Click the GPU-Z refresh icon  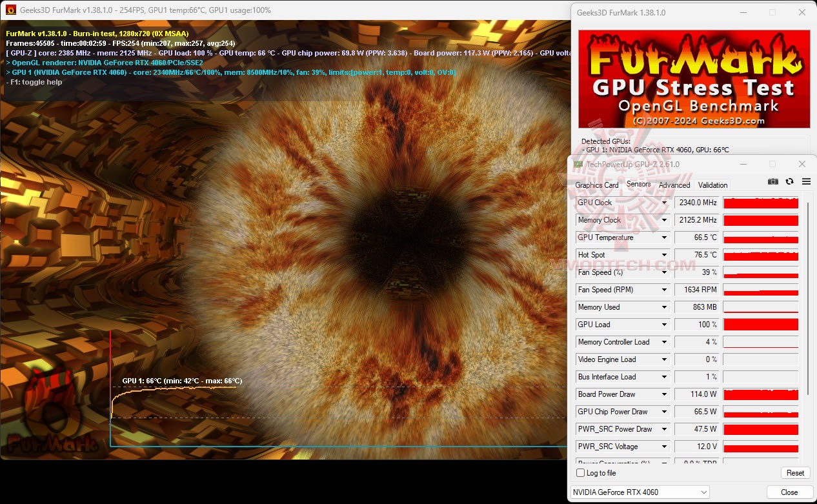(x=789, y=182)
